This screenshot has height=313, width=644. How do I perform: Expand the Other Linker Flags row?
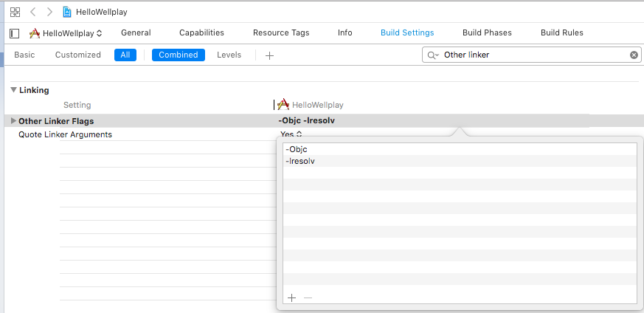coord(13,121)
